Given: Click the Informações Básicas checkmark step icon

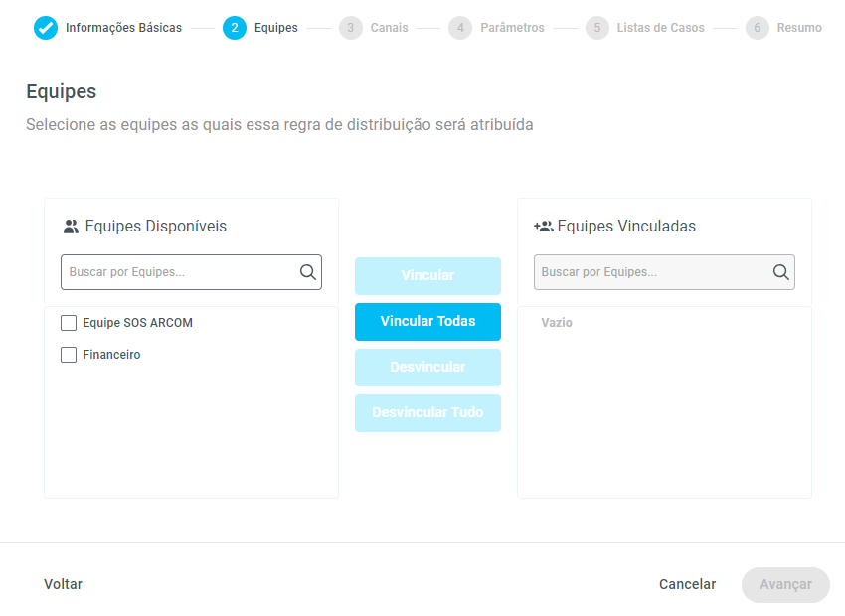Looking at the screenshot, I should click(x=46, y=28).
